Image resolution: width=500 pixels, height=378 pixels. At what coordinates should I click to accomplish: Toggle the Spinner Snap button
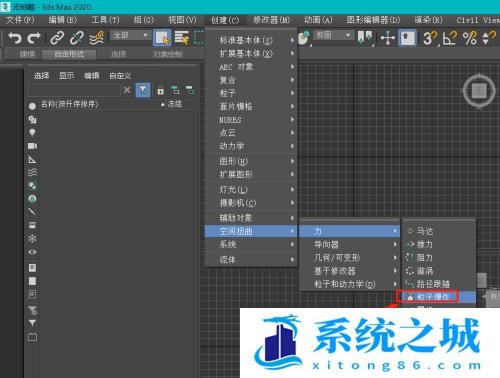489,38
